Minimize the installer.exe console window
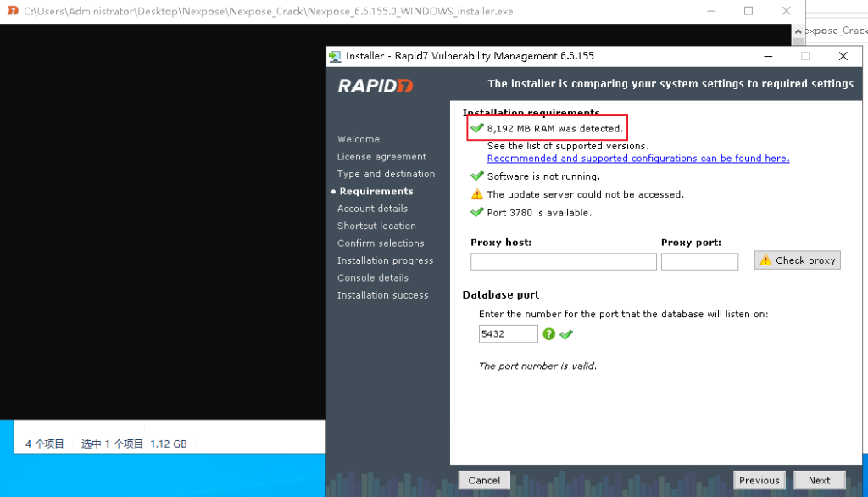Image resolution: width=868 pixels, height=497 pixels. click(711, 11)
